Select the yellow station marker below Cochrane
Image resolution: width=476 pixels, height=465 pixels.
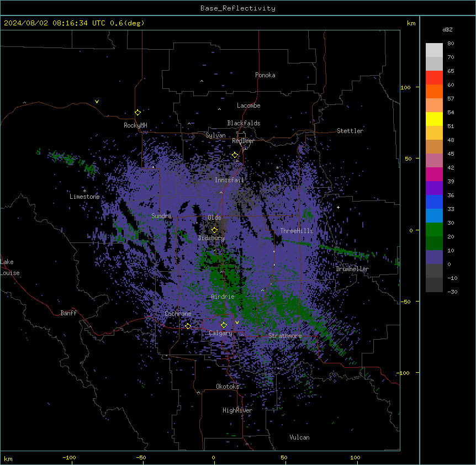pos(188,326)
